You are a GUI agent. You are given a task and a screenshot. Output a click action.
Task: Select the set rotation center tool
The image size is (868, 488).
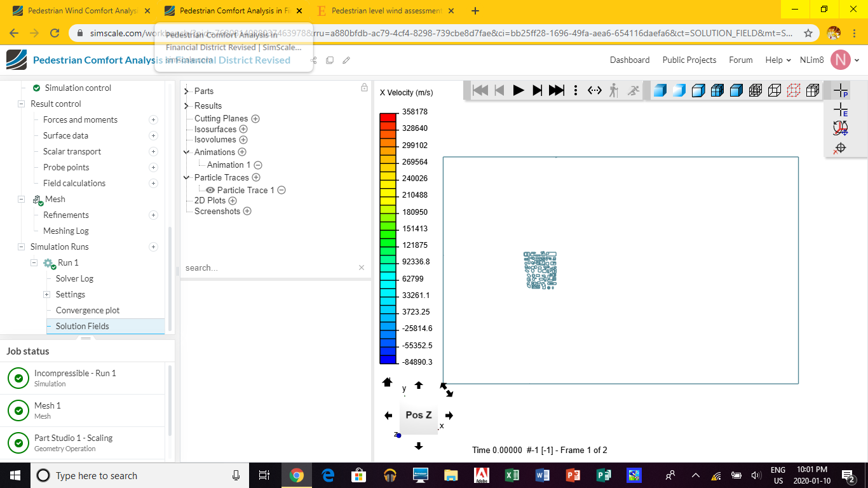[841, 128]
